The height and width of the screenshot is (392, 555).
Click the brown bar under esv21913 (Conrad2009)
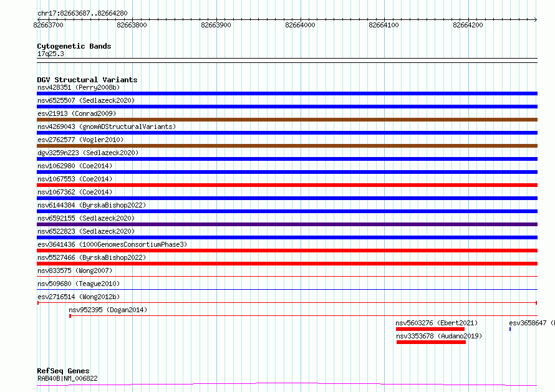(287, 120)
